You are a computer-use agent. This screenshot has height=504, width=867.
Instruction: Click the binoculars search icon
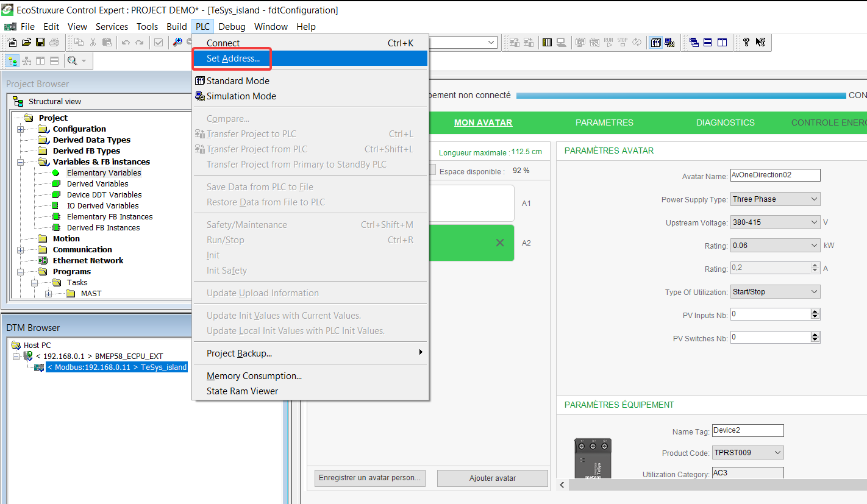click(177, 42)
